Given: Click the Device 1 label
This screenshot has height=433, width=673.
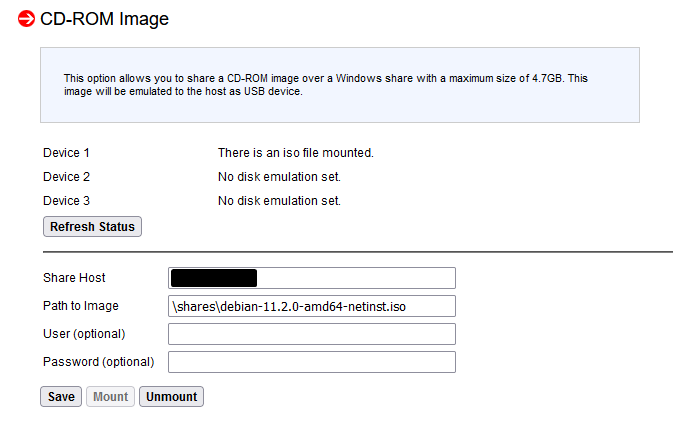Looking at the screenshot, I should pos(66,153).
